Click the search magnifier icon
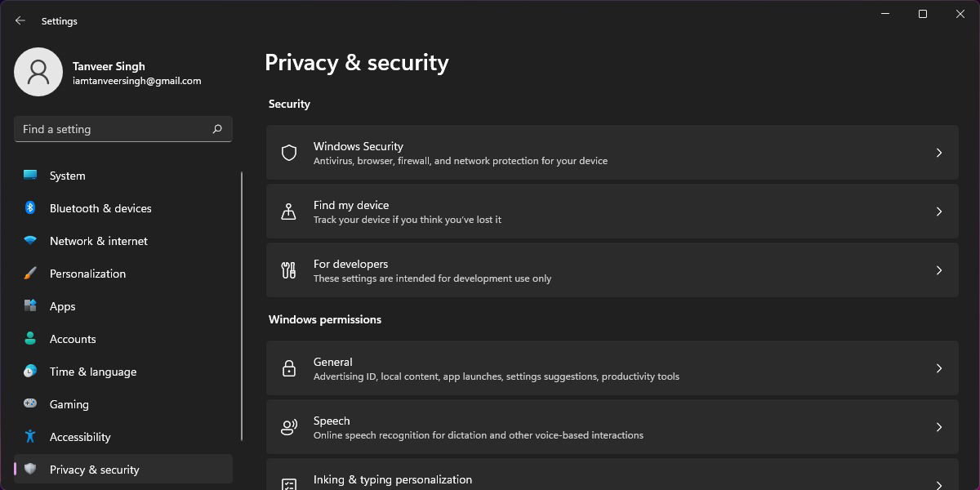The image size is (980, 490). (x=217, y=129)
